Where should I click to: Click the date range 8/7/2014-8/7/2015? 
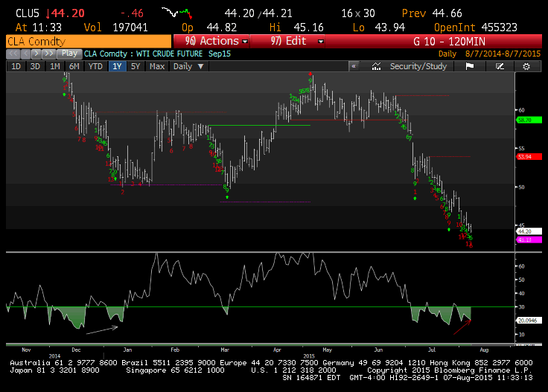click(x=503, y=54)
